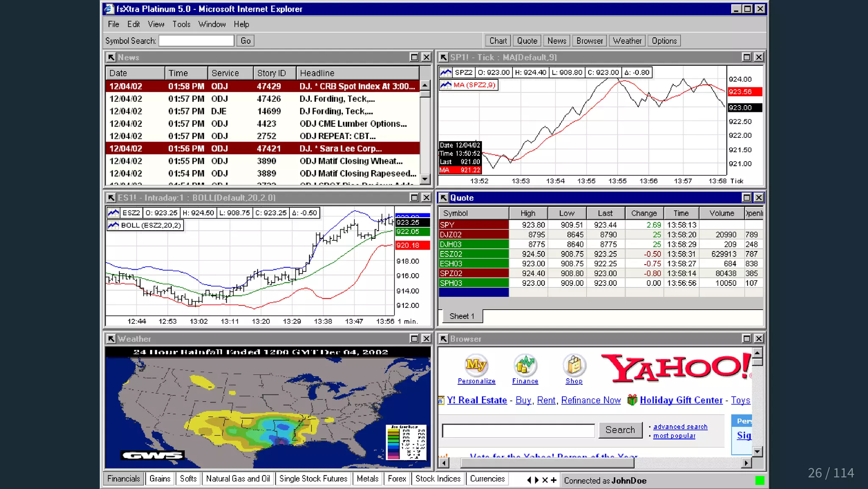Click the X icon beside workspace tabs
The image size is (868, 489).
pyautogui.click(x=545, y=480)
